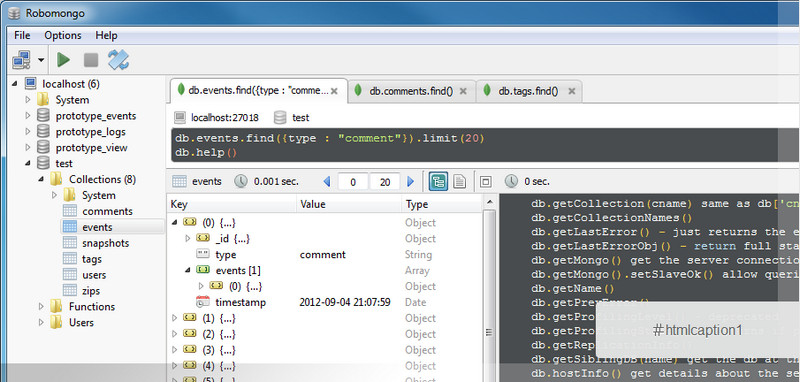Expand the Functions folder
The image size is (800, 382).
point(41,307)
